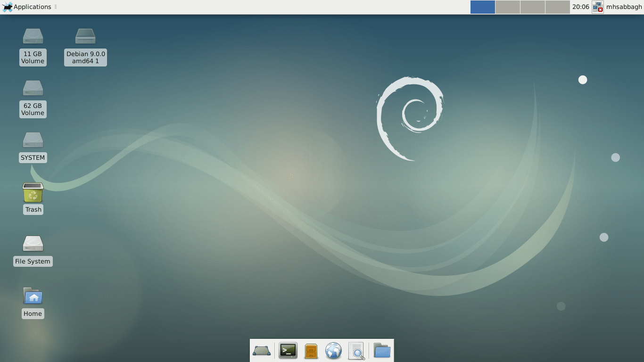
Task: Switch to the fourth workspace
Action: [557, 7]
